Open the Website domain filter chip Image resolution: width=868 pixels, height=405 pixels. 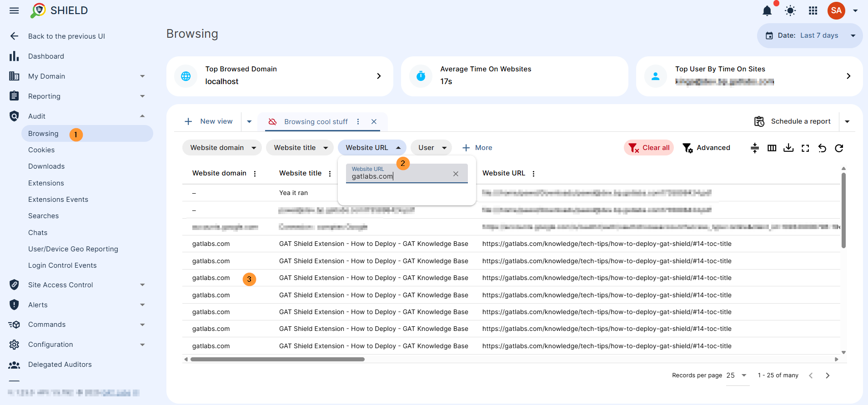[222, 148]
